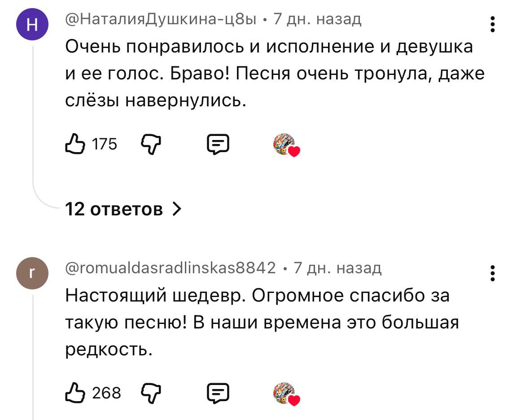Click the second comment's 7 дн. назад timestamp
The width and height of the screenshot is (525, 420).
coord(337,268)
